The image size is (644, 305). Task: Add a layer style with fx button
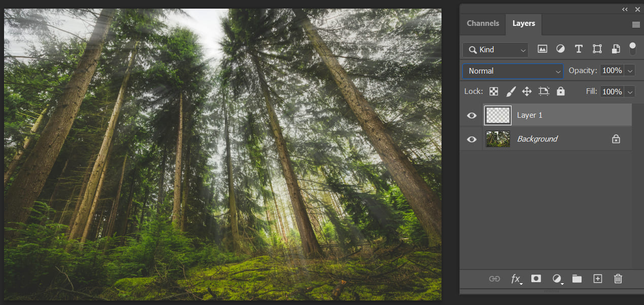click(x=516, y=279)
